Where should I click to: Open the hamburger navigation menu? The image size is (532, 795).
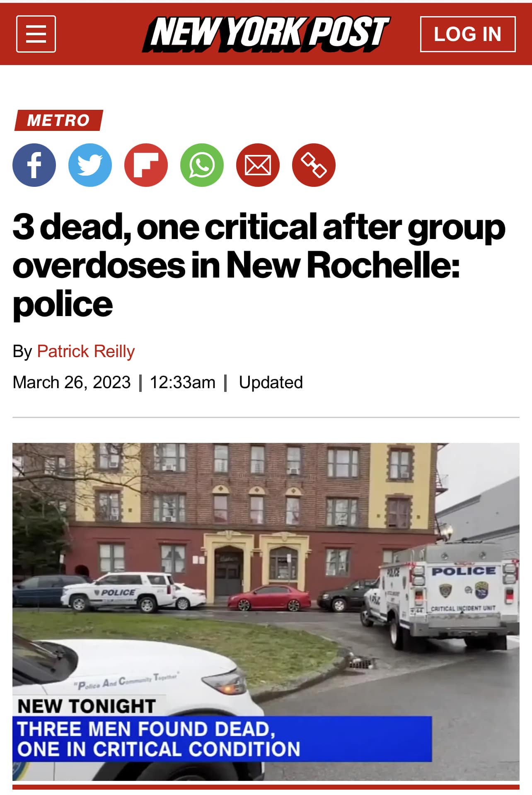36,34
